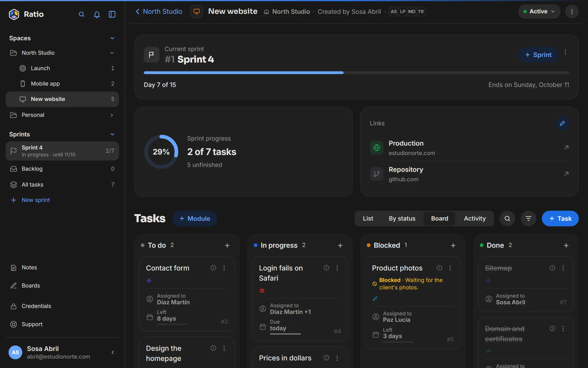Image resolution: width=588 pixels, height=368 pixels.
Task: Open the task filter icon
Action: [528, 218]
